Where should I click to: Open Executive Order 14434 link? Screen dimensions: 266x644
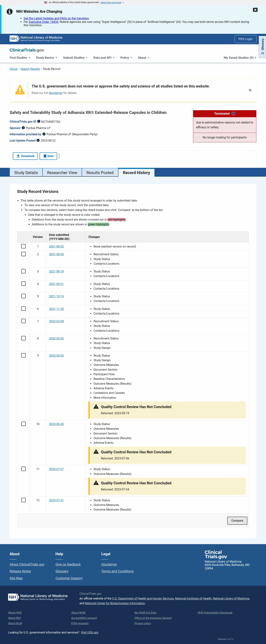point(43,22)
